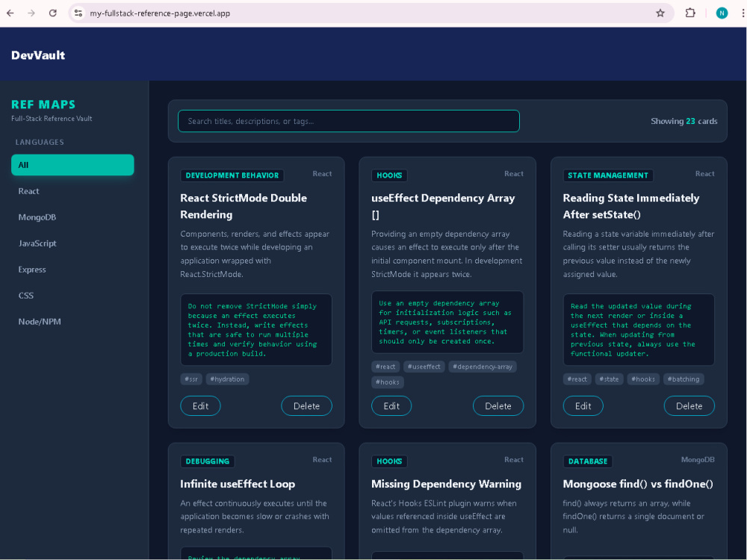The height and width of the screenshot is (560, 747).
Task: Click the Showing 23 cards counter
Action: point(684,122)
